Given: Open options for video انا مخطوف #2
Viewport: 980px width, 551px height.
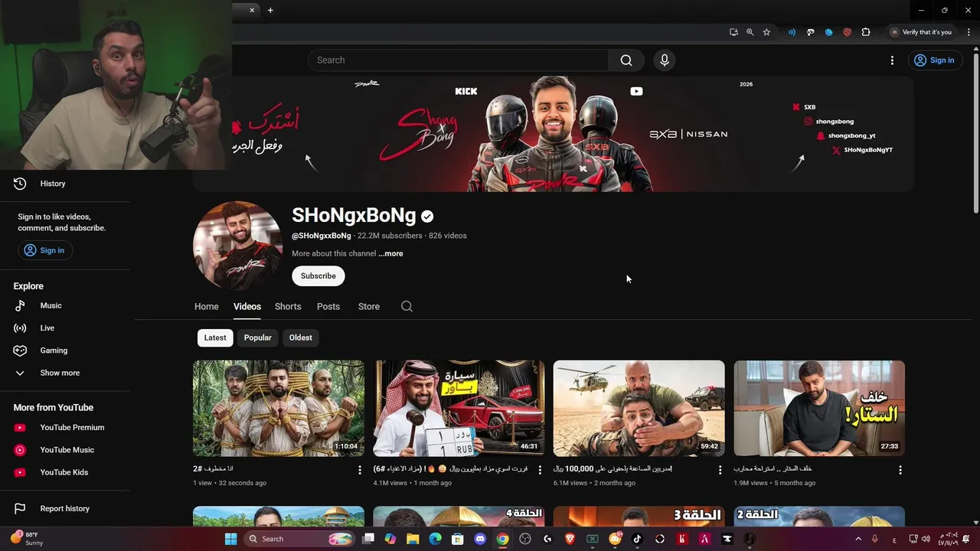Looking at the screenshot, I should [x=360, y=470].
